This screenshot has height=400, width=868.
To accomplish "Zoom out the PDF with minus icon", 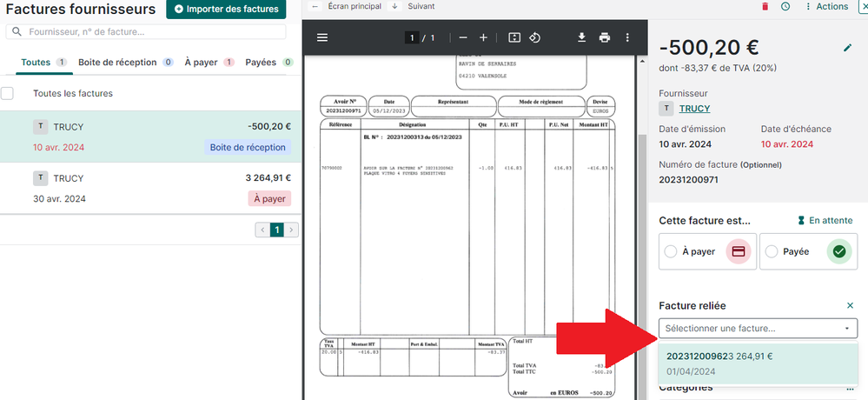I will pyautogui.click(x=463, y=37).
